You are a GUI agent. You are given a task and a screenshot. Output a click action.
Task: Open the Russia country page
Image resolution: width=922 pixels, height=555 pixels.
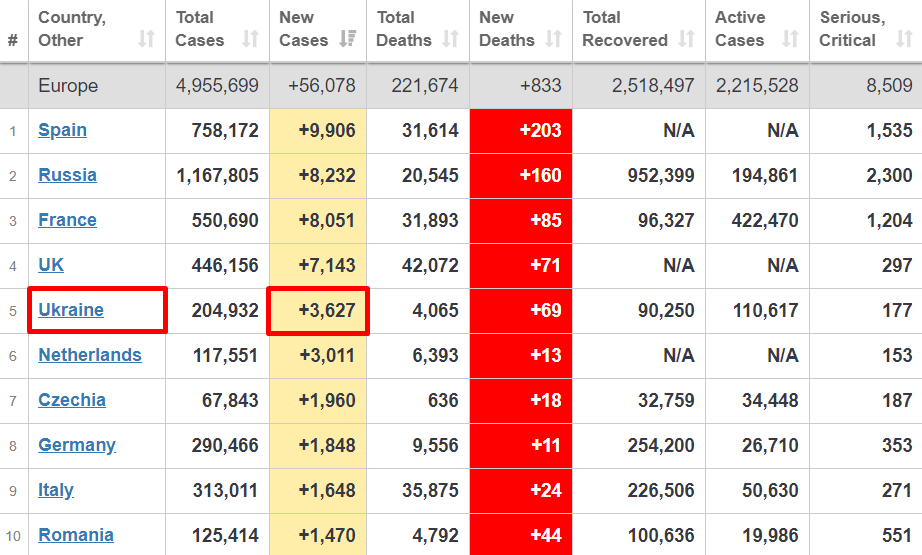pos(67,175)
